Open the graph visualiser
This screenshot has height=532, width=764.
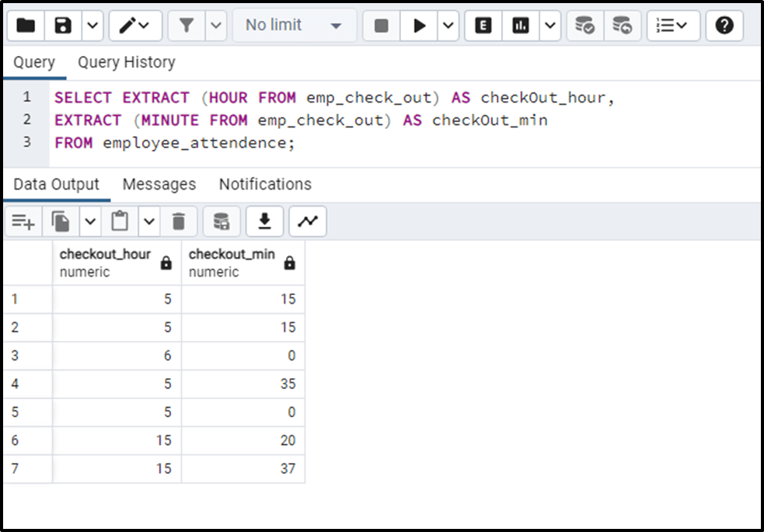pyautogui.click(x=307, y=221)
